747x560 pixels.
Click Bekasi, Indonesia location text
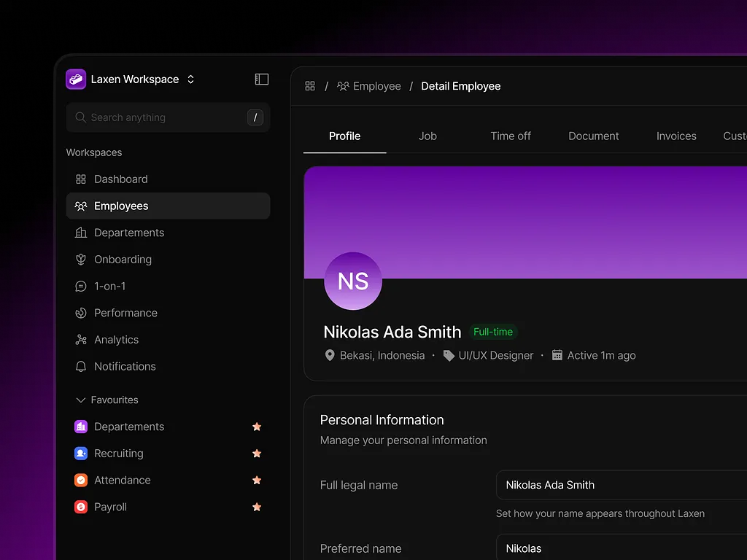click(382, 355)
